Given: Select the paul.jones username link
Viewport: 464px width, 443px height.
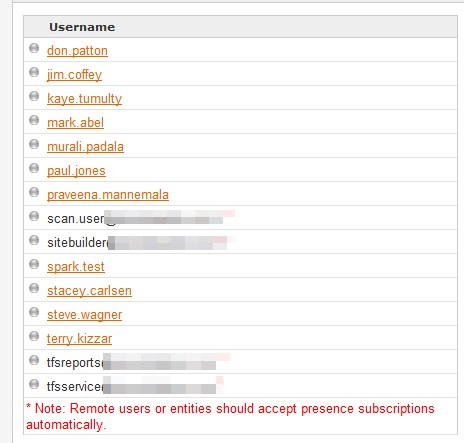Looking at the screenshot, I should tap(76, 171).
